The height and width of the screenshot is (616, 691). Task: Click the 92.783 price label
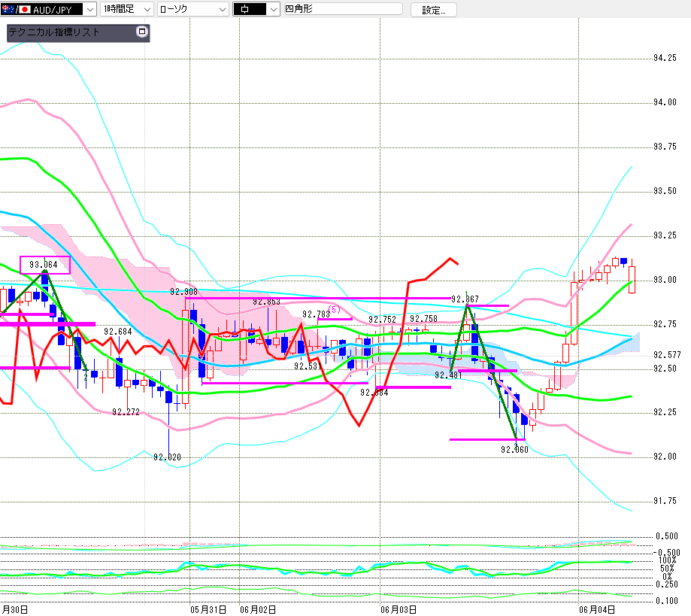pyautogui.click(x=316, y=314)
